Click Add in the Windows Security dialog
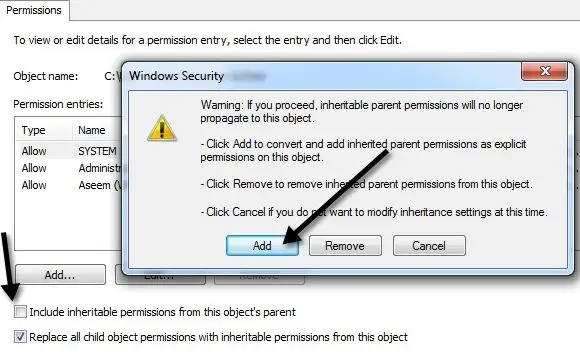580x364 pixels. coord(262,246)
